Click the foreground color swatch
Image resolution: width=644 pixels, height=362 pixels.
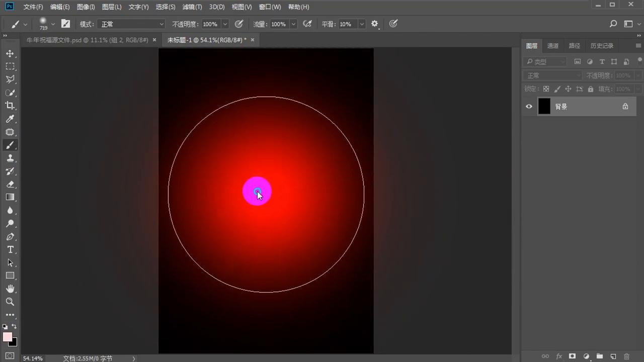pyautogui.click(x=7, y=335)
